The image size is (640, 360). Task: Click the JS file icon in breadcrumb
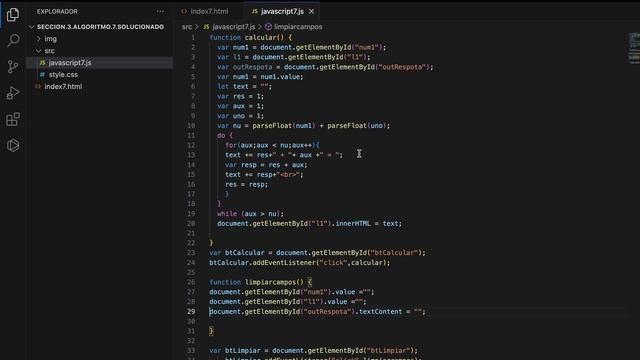207,27
